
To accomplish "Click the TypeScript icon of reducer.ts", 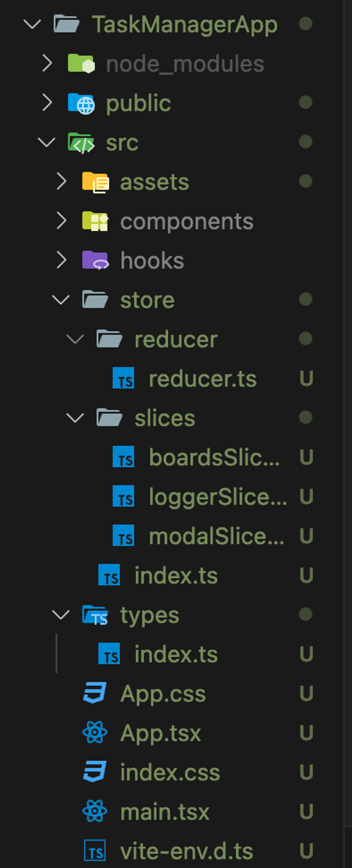I will click(123, 378).
